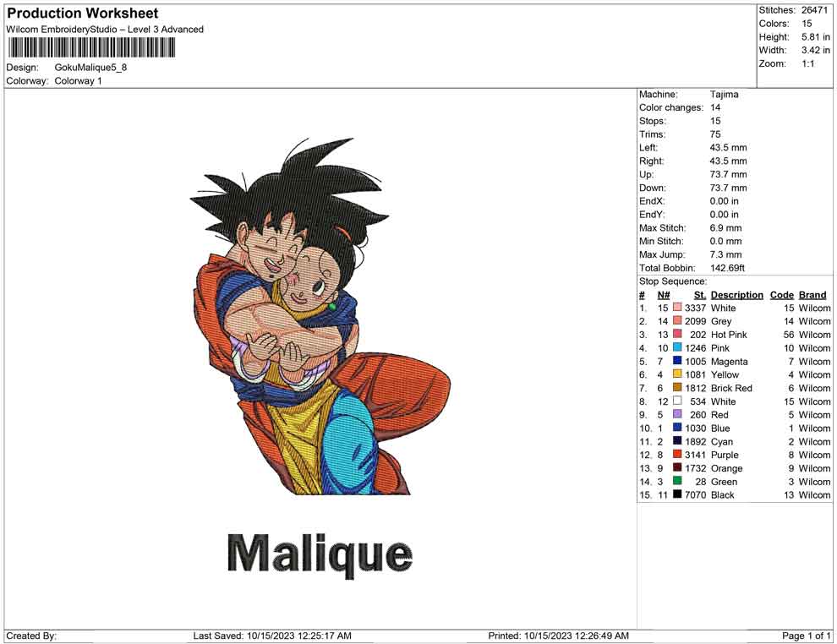Click the Color changes value 14
Screen dimensions: 837x644
coord(715,108)
